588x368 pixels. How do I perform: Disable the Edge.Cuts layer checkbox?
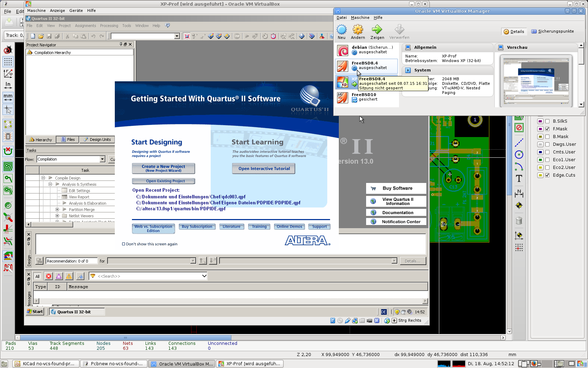point(547,175)
